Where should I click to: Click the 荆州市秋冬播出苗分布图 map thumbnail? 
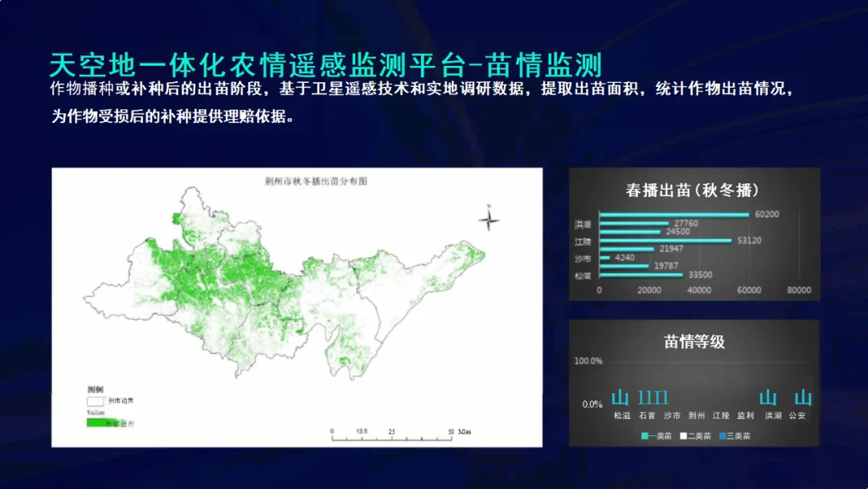297,307
